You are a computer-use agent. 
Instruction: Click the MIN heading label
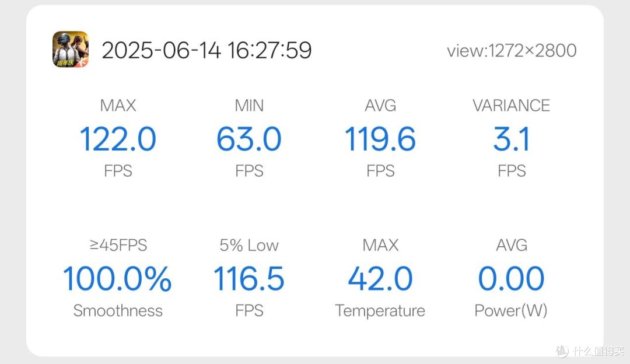[x=249, y=106]
